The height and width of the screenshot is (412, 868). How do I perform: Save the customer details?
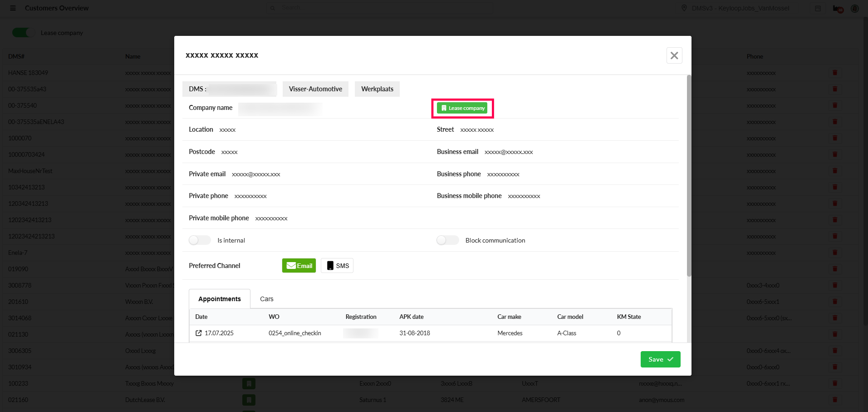pyautogui.click(x=660, y=359)
